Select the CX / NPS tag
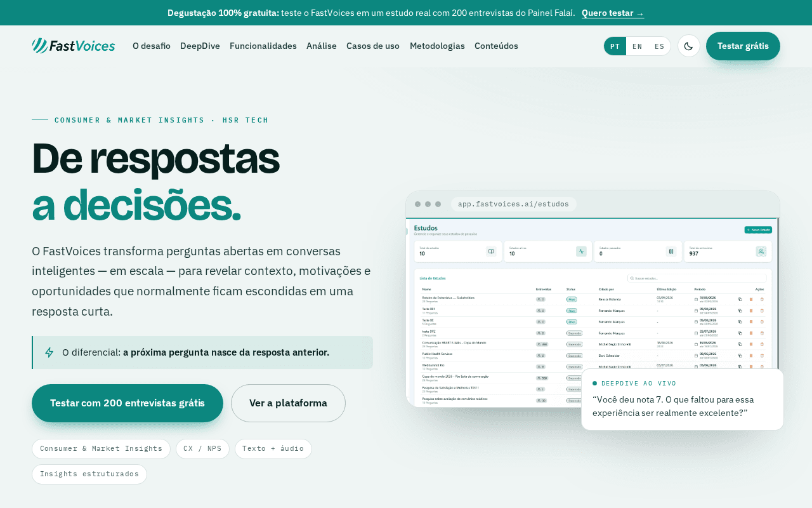This screenshot has height=508, width=812. [202, 449]
